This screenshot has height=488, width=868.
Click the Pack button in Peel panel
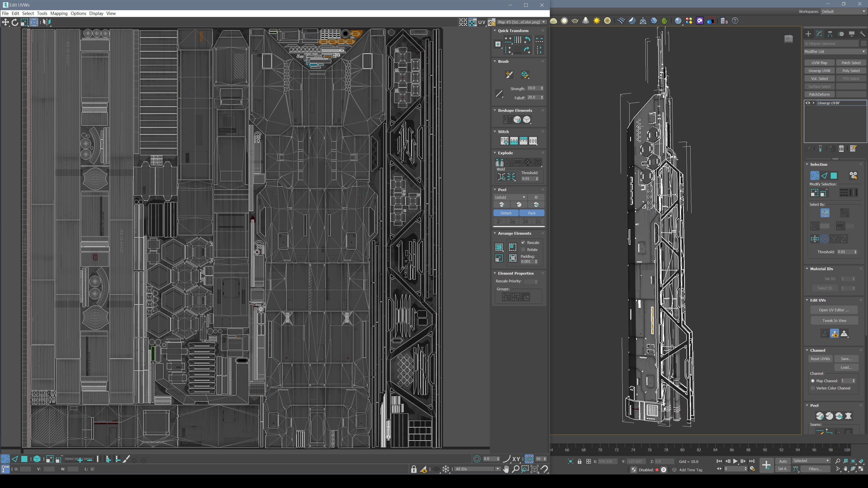pyautogui.click(x=532, y=213)
